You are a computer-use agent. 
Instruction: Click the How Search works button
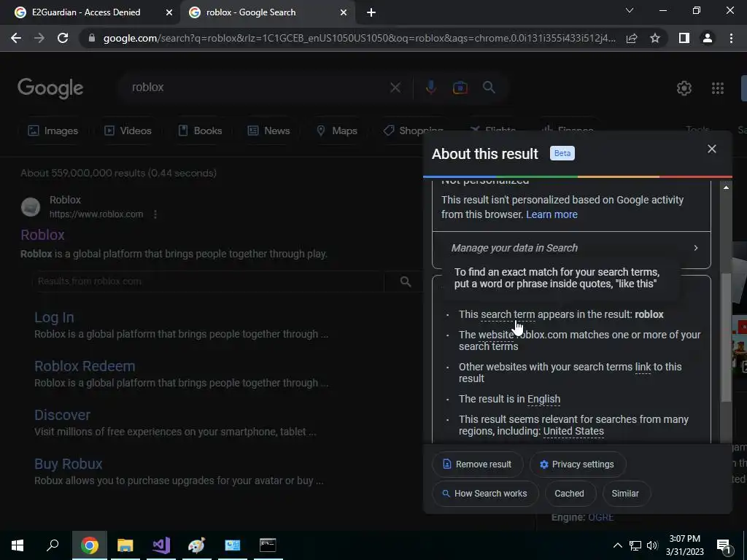(x=485, y=494)
